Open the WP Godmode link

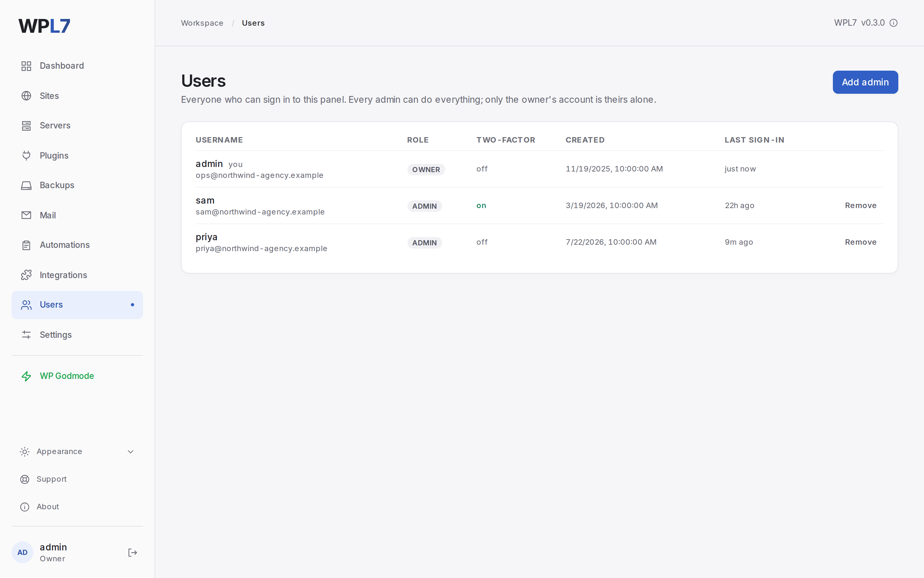click(x=77, y=376)
